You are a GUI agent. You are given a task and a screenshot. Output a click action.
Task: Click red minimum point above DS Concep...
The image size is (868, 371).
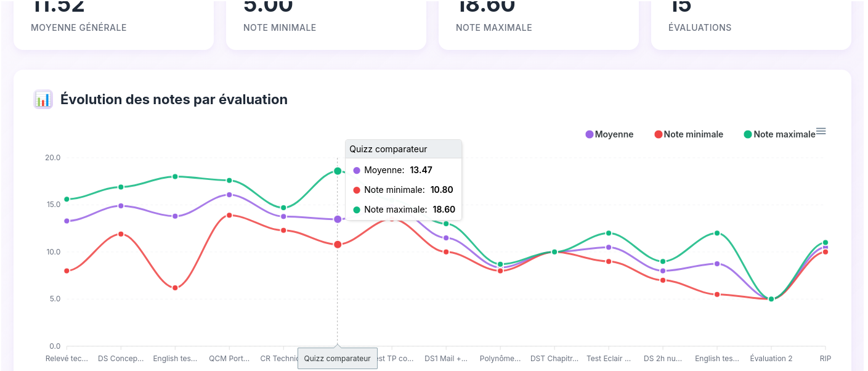[x=121, y=234]
